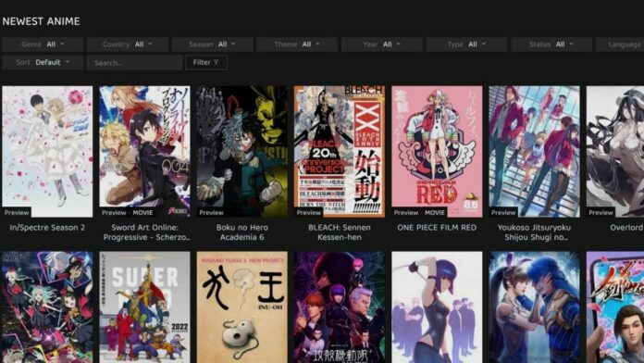Click Preview badge on BLEACH poster
Image resolution: width=644 pixels, height=363 pixels.
pos(308,213)
